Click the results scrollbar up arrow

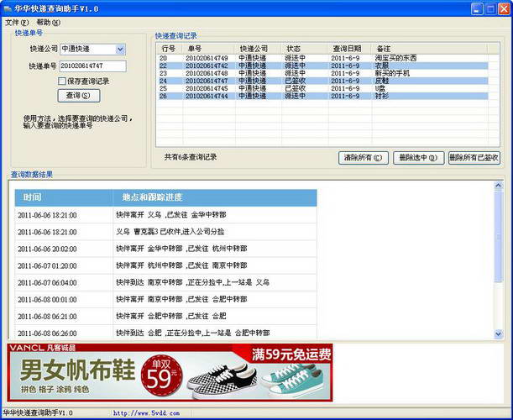coord(498,186)
